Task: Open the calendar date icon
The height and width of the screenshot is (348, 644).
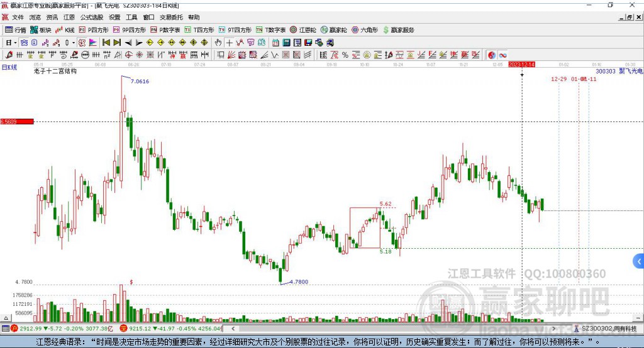Action: click(x=275, y=43)
